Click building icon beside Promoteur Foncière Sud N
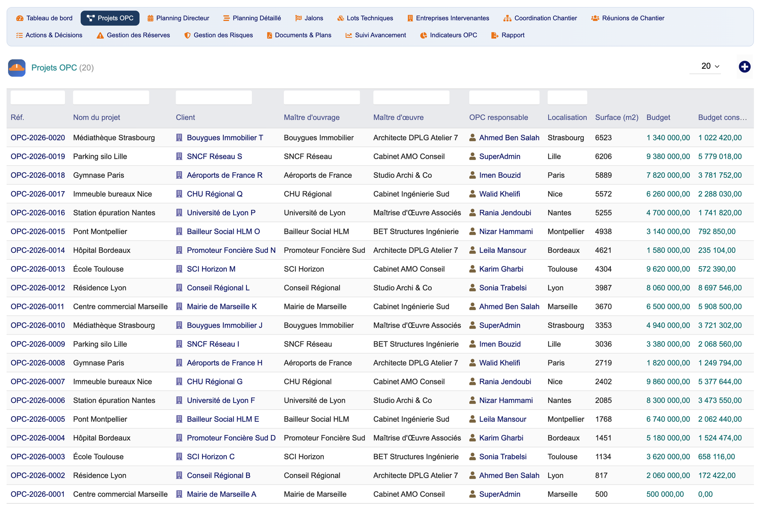This screenshot has width=761, height=532. coord(179,250)
